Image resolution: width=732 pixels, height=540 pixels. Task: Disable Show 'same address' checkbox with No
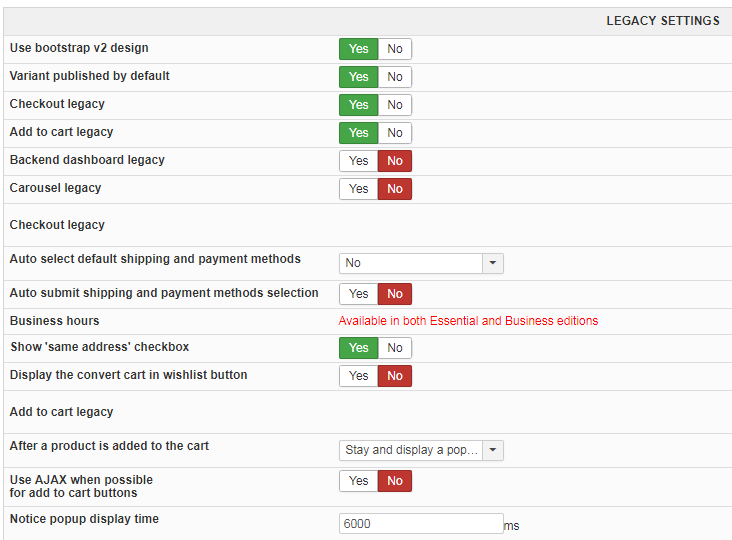(x=395, y=348)
